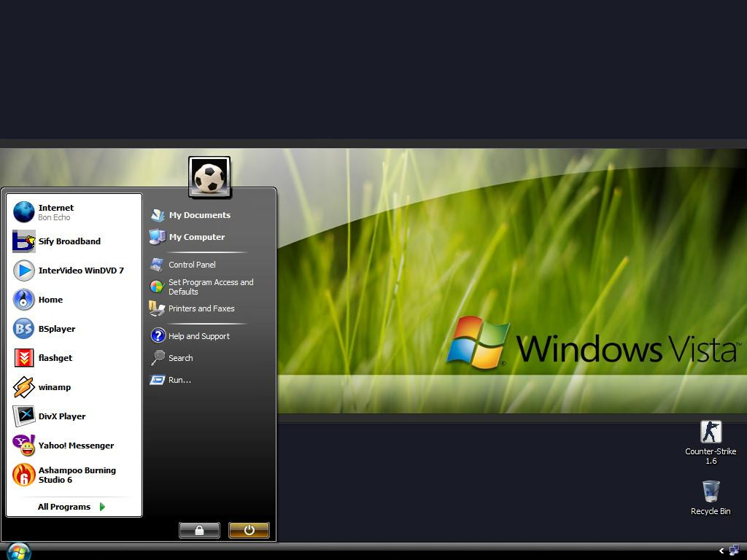Open My Documents
This screenshot has height=560, width=747.
point(199,215)
